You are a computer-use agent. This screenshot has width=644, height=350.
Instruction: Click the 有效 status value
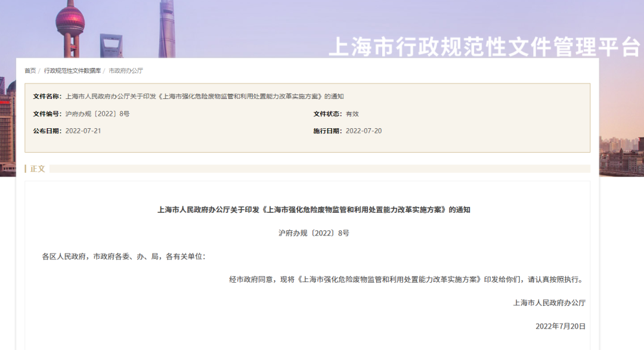352,114
